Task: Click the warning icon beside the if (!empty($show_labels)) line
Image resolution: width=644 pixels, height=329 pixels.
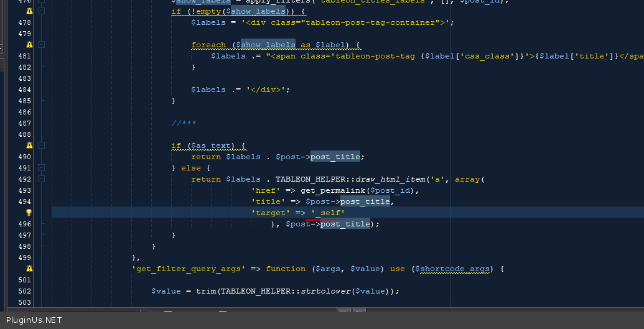Action: pos(29,11)
